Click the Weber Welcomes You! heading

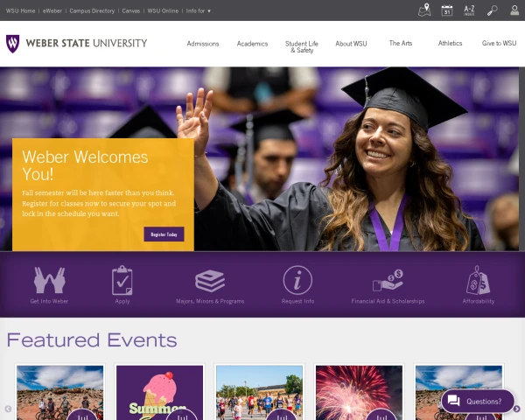pos(85,165)
